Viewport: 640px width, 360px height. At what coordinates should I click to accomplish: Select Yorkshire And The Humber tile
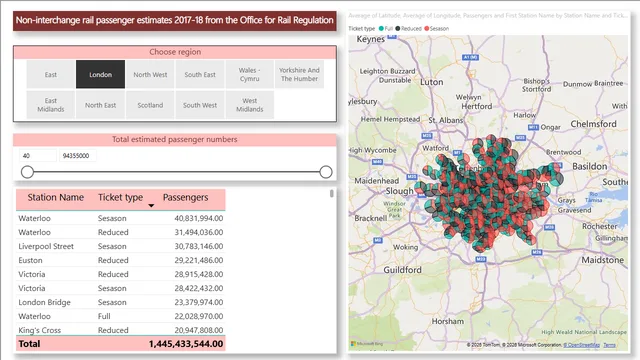[299, 74]
